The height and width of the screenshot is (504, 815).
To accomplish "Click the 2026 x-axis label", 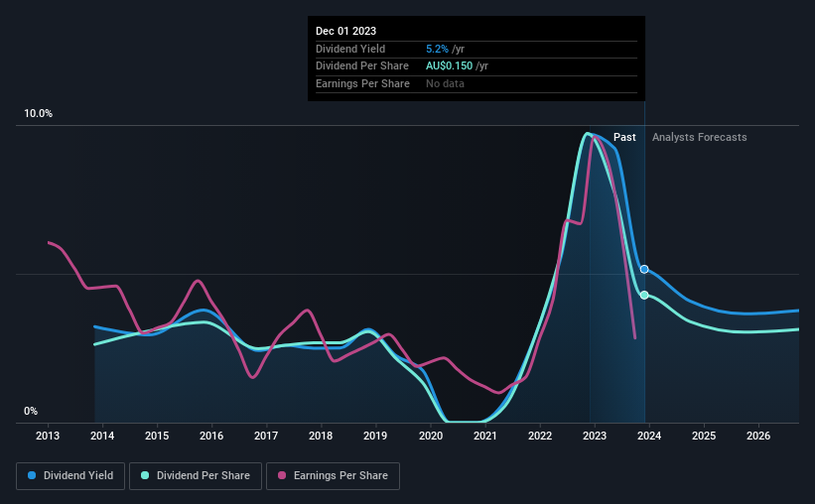I will [758, 436].
